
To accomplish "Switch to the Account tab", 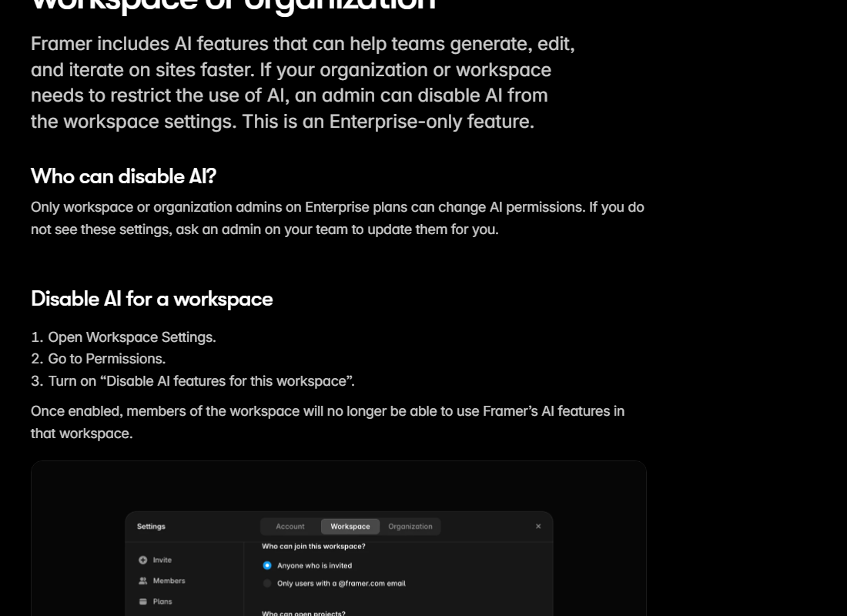I will pyautogui.click(x=290, y=527).
